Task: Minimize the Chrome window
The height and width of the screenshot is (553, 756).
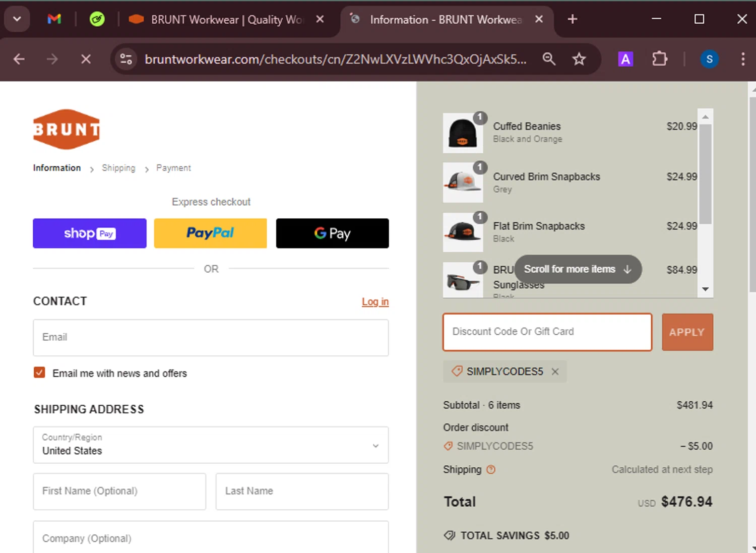Action: [x=656, y=19]
